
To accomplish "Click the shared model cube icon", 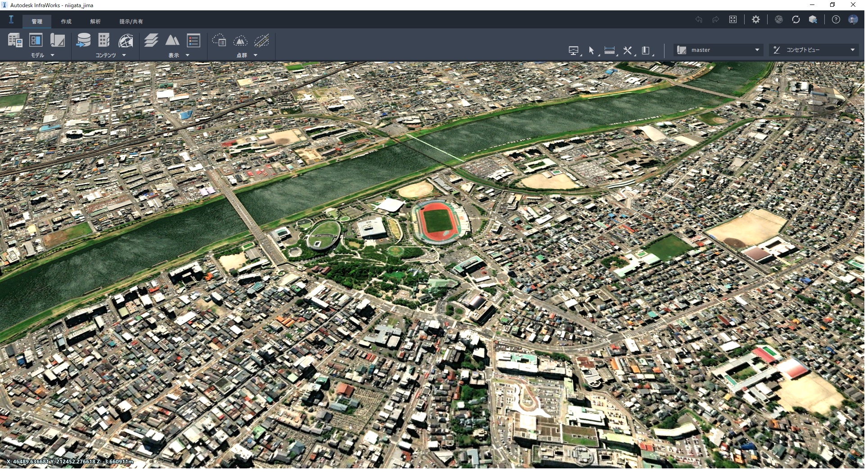I will tap(813, 19).
